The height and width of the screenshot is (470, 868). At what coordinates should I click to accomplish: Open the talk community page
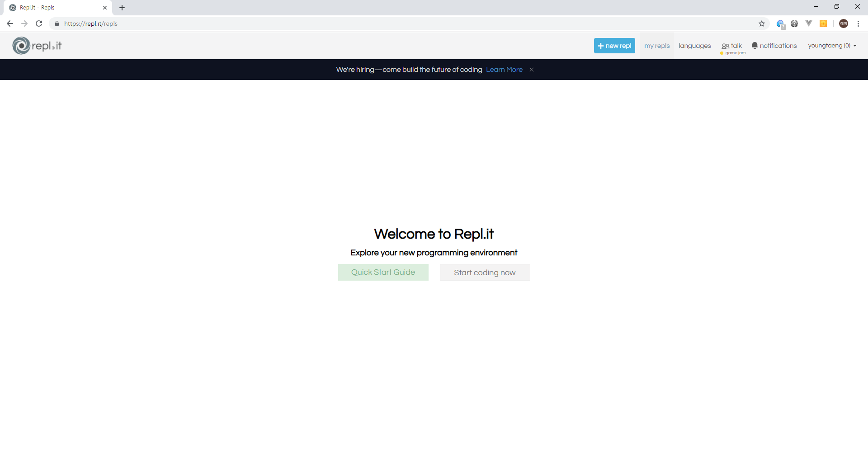[x=732, y=46]
